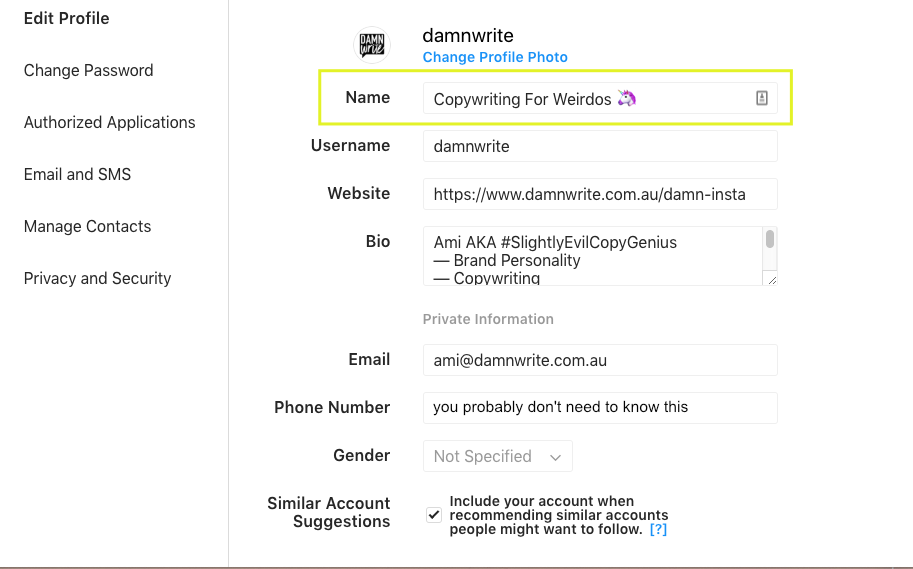
Task: Navigate to Privacy and Security
Action: coord(98,278)
